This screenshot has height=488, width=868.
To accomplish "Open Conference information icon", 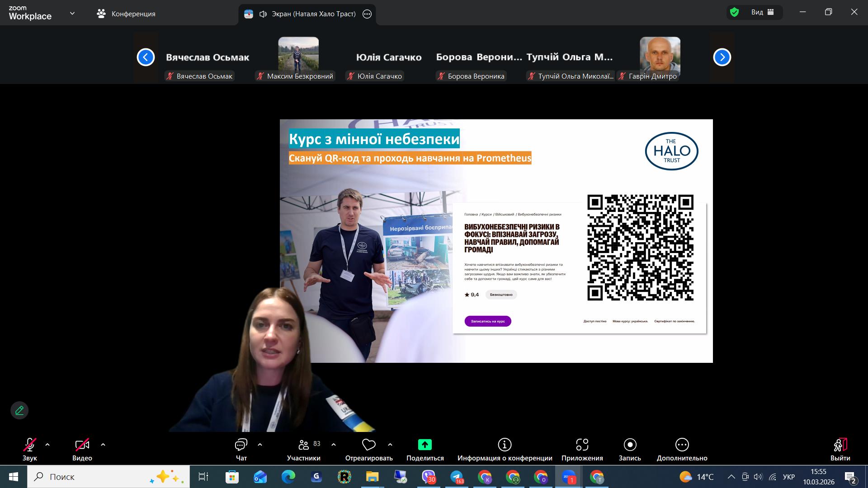I will pos(505,445).
